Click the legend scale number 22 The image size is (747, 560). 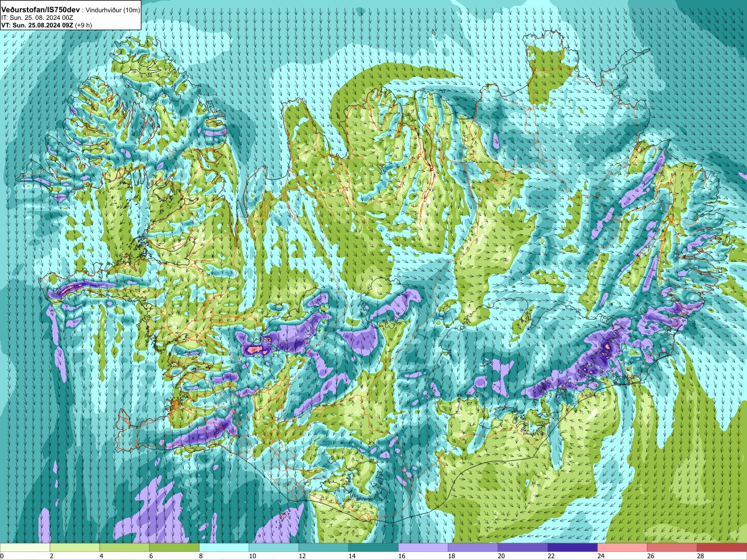point(551,556)
